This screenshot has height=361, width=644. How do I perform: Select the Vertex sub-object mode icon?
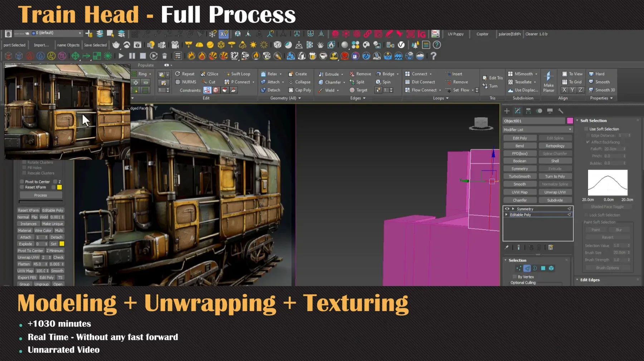[519, 268]
